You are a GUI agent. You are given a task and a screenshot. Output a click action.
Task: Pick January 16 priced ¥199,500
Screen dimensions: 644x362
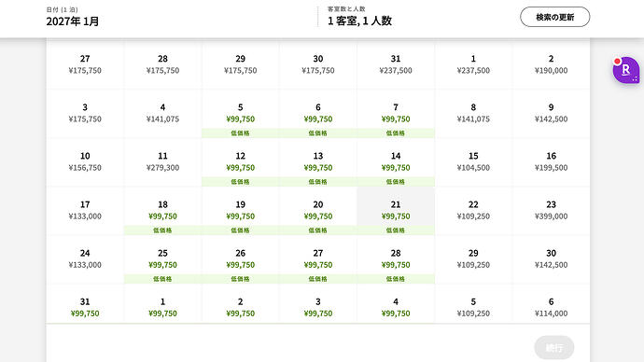click(x=551, y=162)
